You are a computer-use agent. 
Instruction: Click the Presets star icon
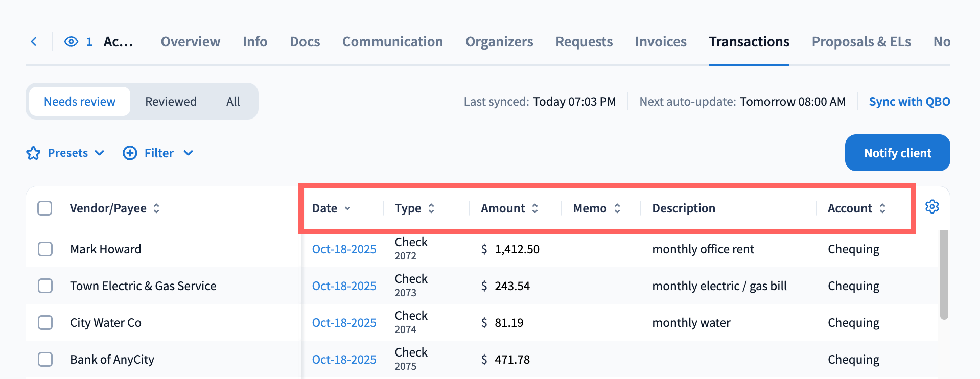[x=33, y=153]
